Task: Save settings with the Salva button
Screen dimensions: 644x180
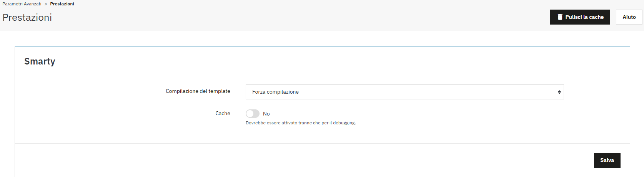Action: click(607, 160)
